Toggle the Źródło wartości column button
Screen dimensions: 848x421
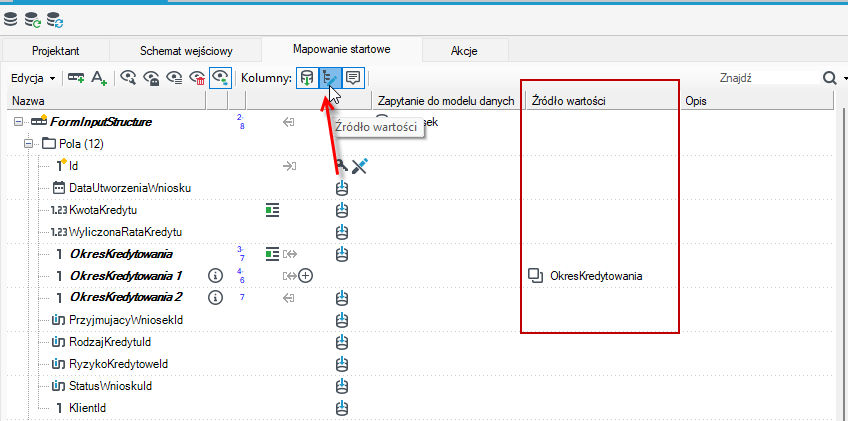point(330,78)
